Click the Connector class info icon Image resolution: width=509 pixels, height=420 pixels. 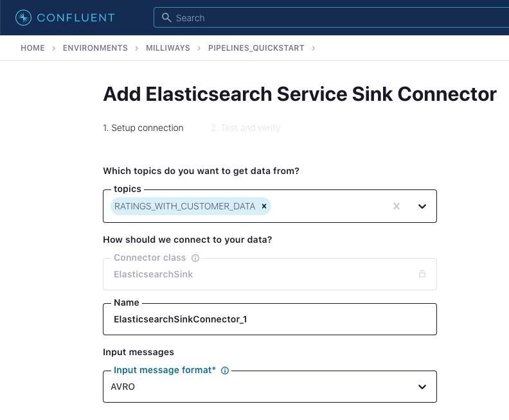point(195,258)
